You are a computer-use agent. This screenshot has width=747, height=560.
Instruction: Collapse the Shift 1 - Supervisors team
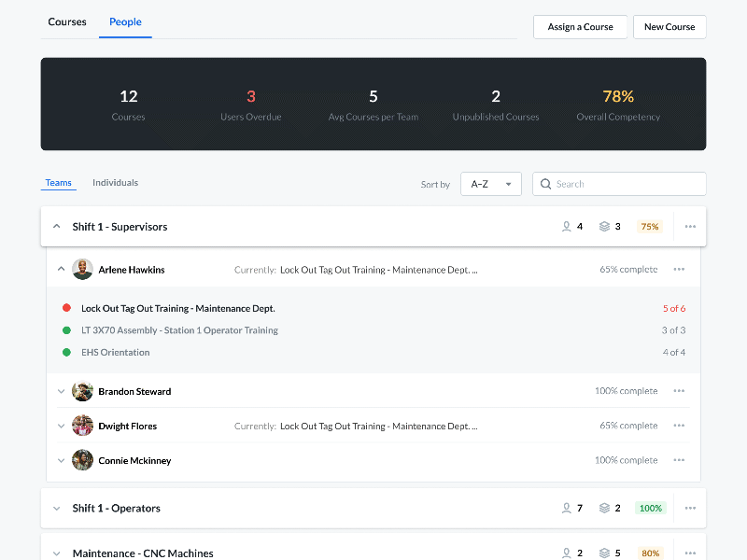[56, 226]
